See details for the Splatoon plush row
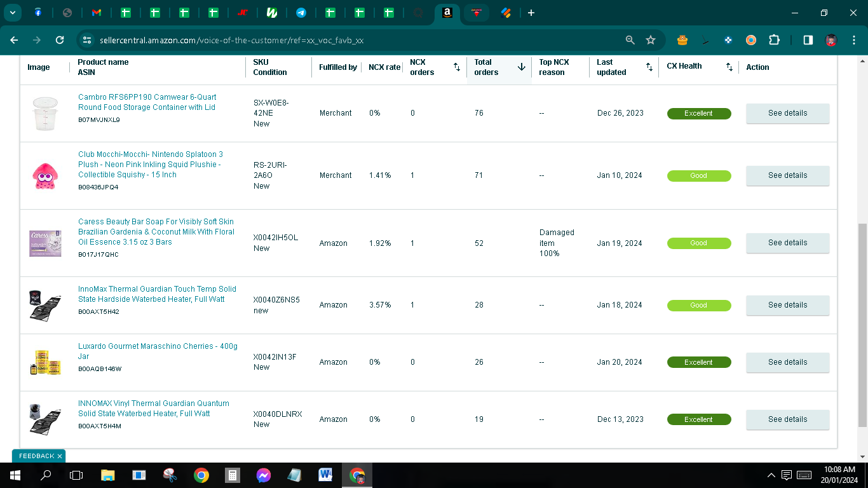This screenshot has height=488, width=868. (787, 175)
